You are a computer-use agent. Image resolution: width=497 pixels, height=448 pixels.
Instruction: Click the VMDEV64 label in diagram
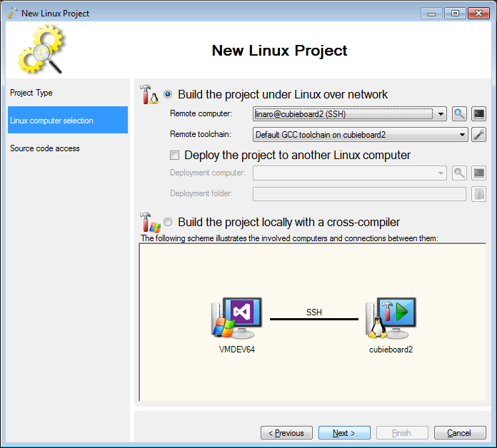[237, 350]
